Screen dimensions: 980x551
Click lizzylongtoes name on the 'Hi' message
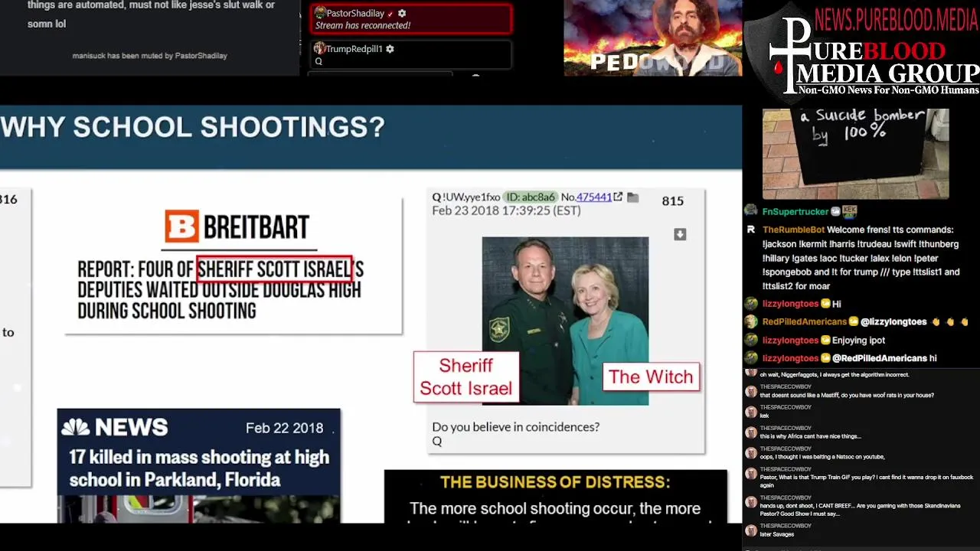[x=791, y=304]
